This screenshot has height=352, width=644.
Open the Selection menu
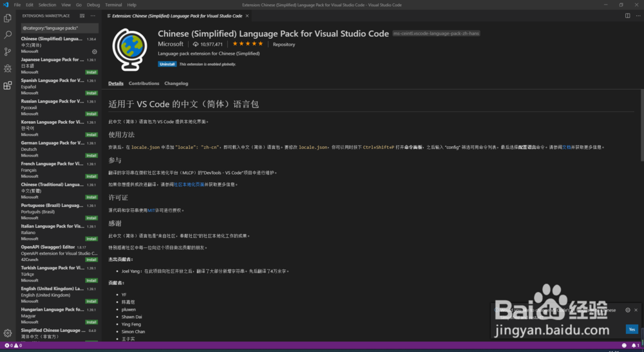pyautogui.click(x=47, y=5)
